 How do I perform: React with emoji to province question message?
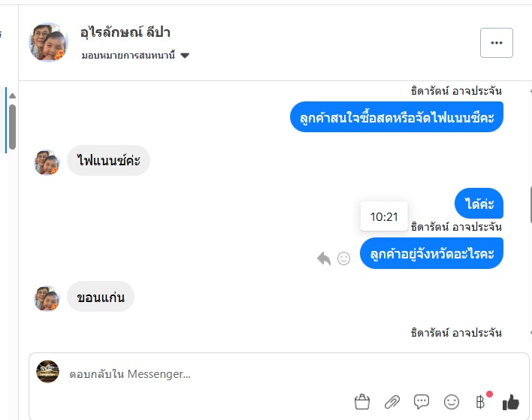[343, 258]
